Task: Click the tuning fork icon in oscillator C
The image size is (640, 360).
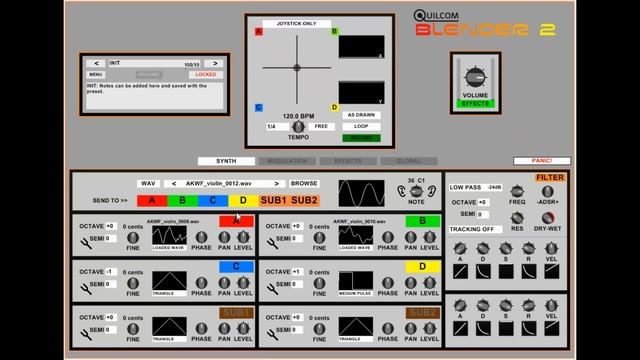Action: [x=86, y=289]
